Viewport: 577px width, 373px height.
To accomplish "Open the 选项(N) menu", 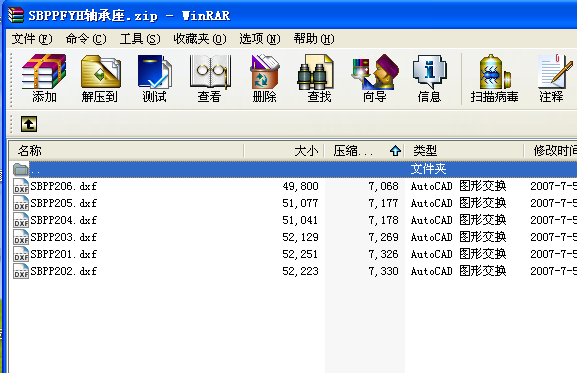I will click(x=260, y=39).
